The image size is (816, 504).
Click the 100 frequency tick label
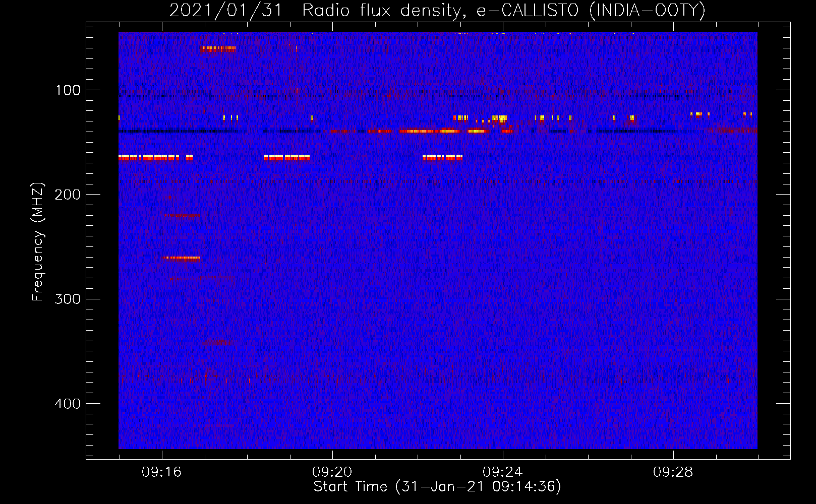click(x=68, y=90)
